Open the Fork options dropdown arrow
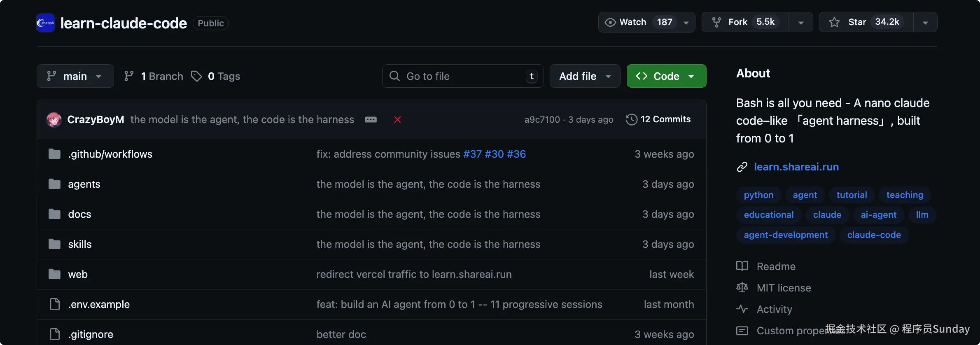 click(x=801, y=23)
